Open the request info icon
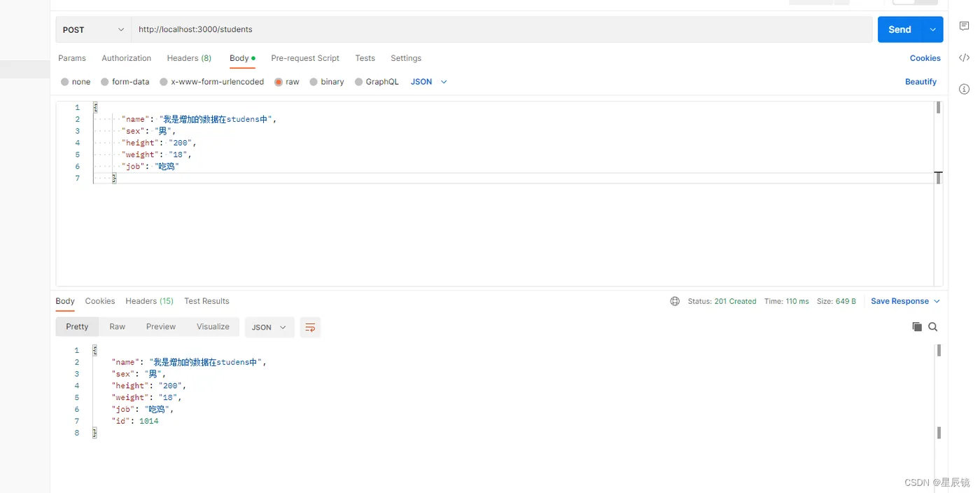Viewport: 980px width, 493px height. coord(964,89)
